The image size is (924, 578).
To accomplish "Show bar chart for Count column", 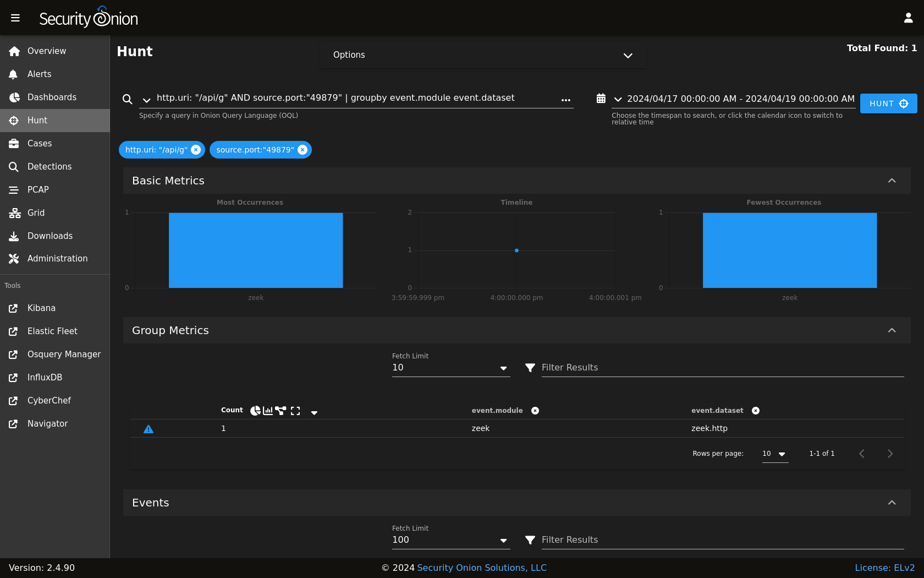I will [268, 411].
